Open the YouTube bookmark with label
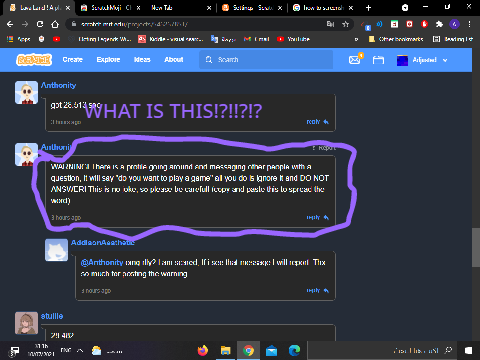The height and width of the screenshot is (360, 480). pyautogui.click(x=293, y=39)
